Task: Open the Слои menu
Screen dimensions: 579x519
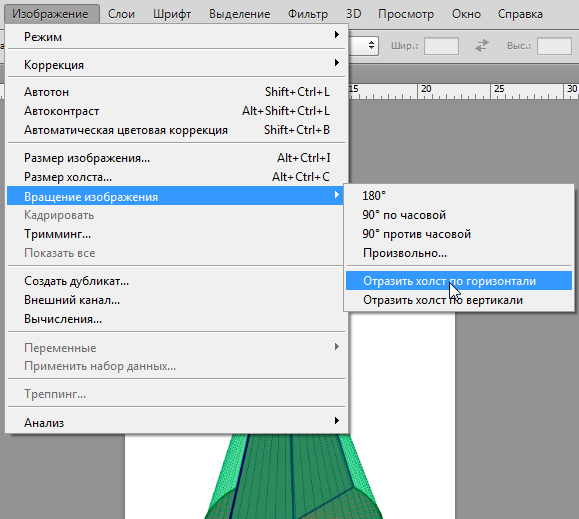Action: [121, 14]
